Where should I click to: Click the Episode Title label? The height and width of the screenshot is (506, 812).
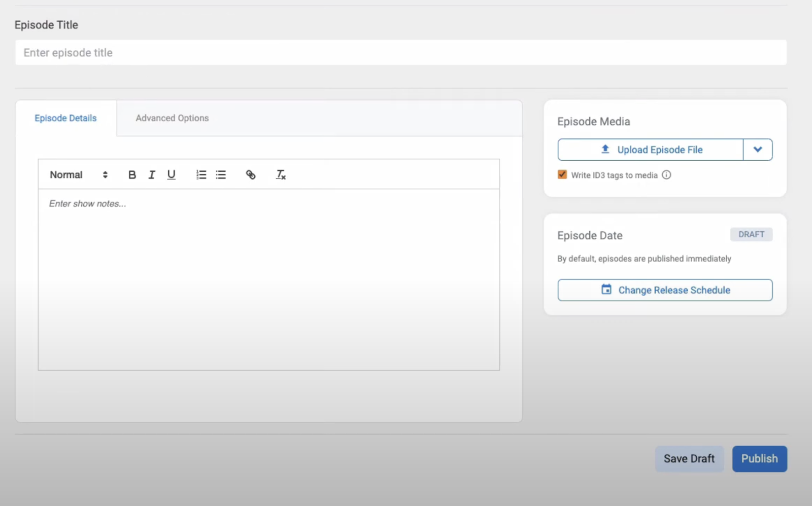[46, 25]
